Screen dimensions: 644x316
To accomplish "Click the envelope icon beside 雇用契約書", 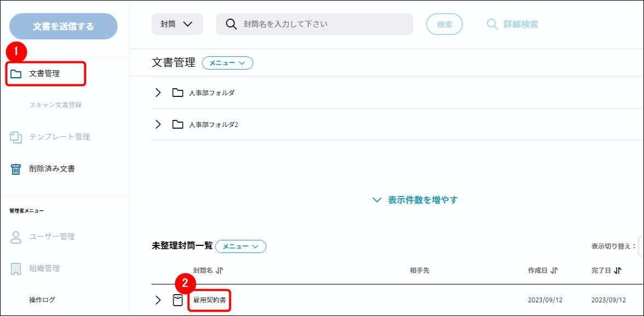I will click(177, 300).
